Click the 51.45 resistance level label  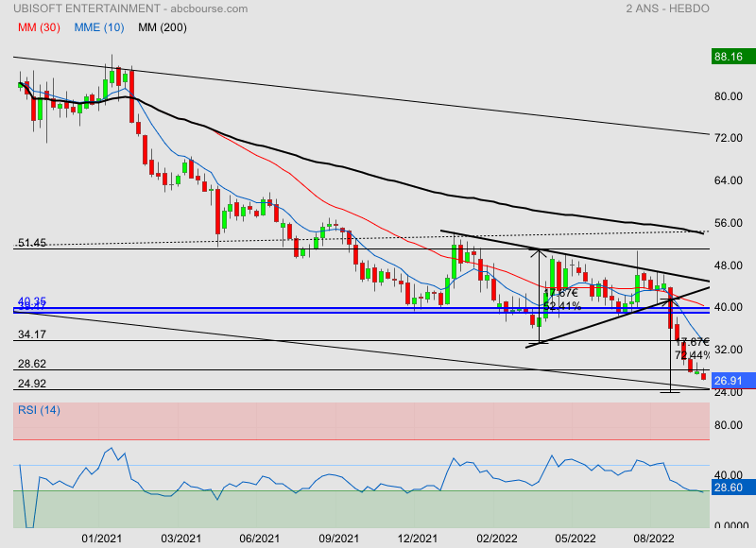pyautogui.click(x=32, y=243)
